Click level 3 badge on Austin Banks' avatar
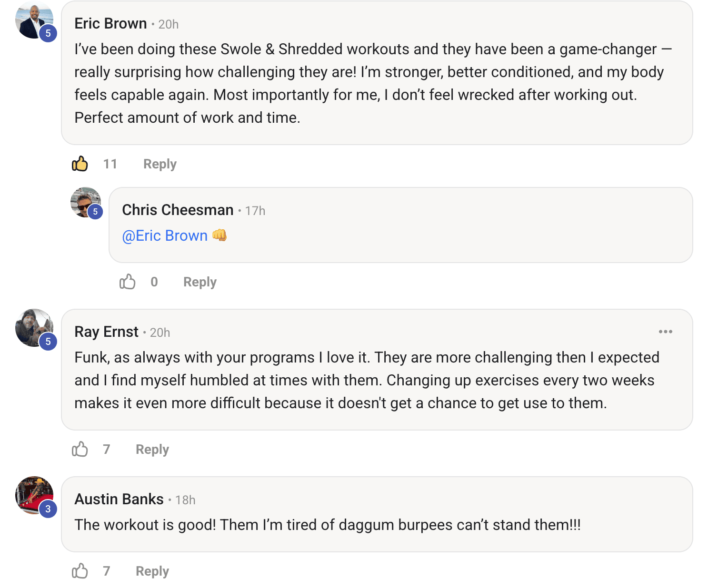Viewport: 718px width, 588px height. [48, 509]
